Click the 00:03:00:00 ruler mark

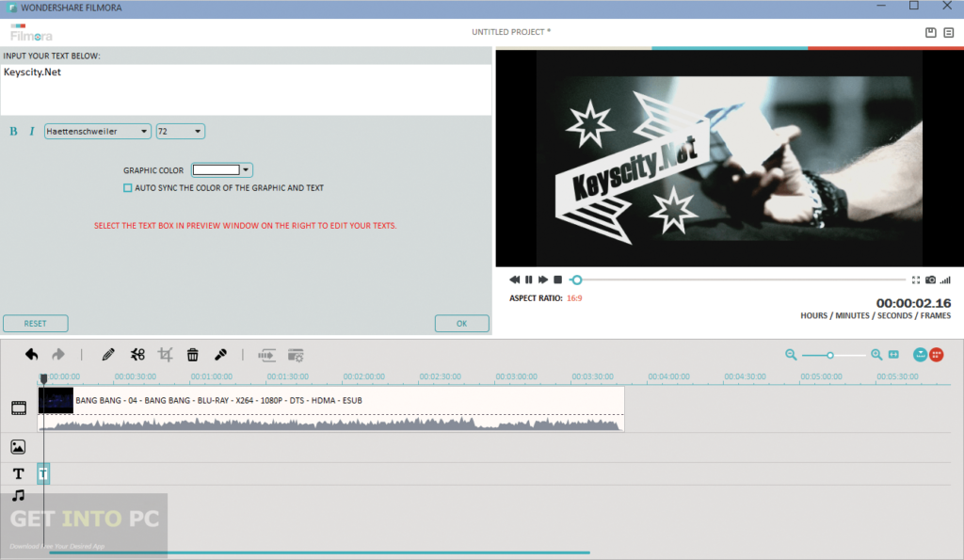[x=517, y=376]
